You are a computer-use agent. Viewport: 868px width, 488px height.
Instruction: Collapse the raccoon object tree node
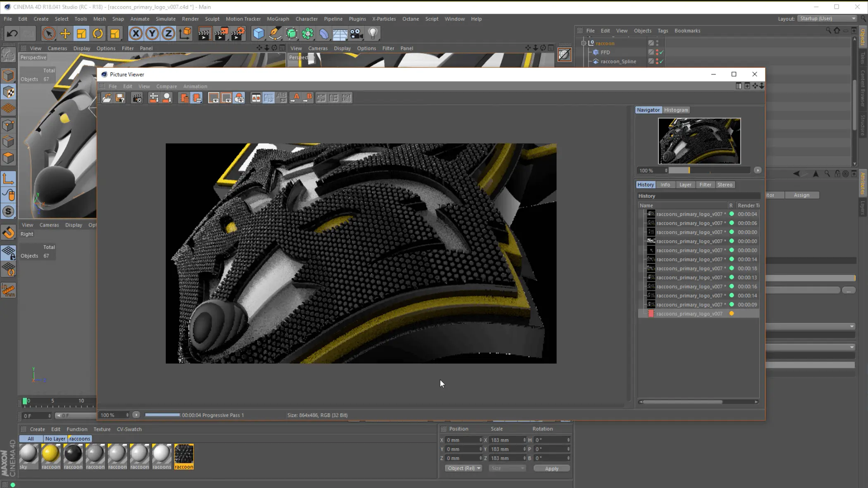[584, 43]
